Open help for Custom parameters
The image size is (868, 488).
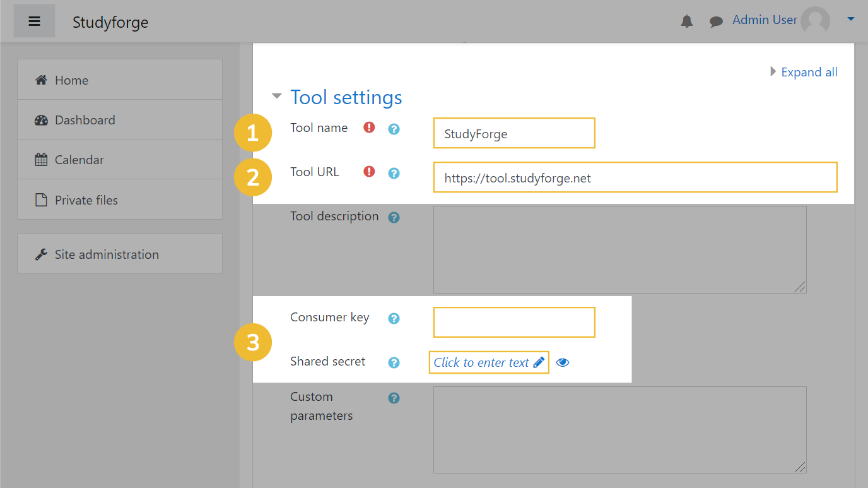(394, 398)
